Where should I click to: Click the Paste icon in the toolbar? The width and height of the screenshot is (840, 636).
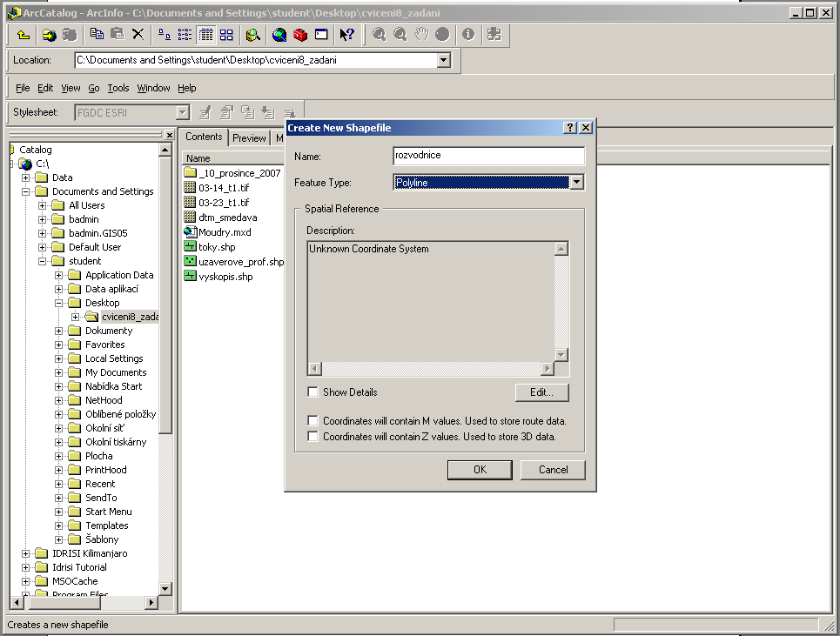118,35
